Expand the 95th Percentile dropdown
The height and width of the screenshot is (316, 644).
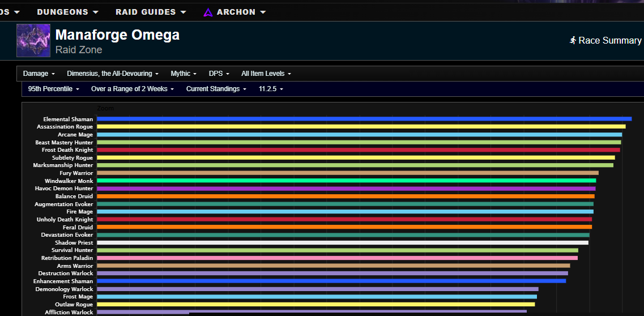[x=54, y=89]
